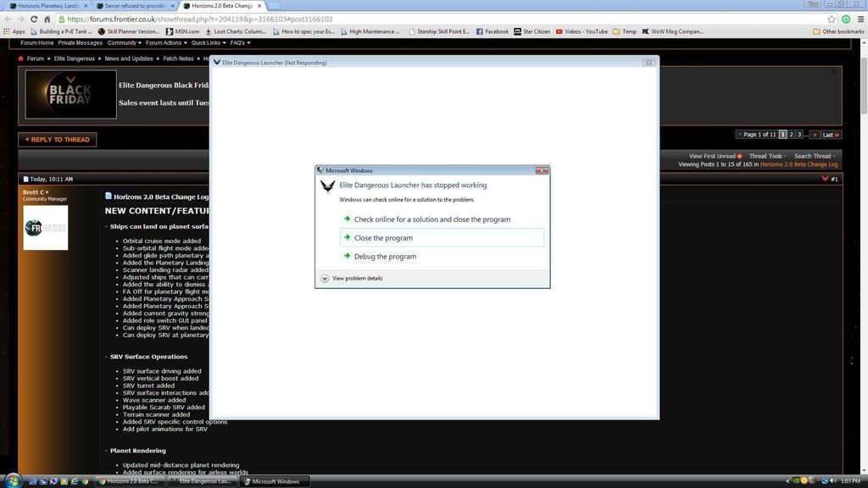Open the Videos - YouTube bookmark
868x488 pixels.
581,31
